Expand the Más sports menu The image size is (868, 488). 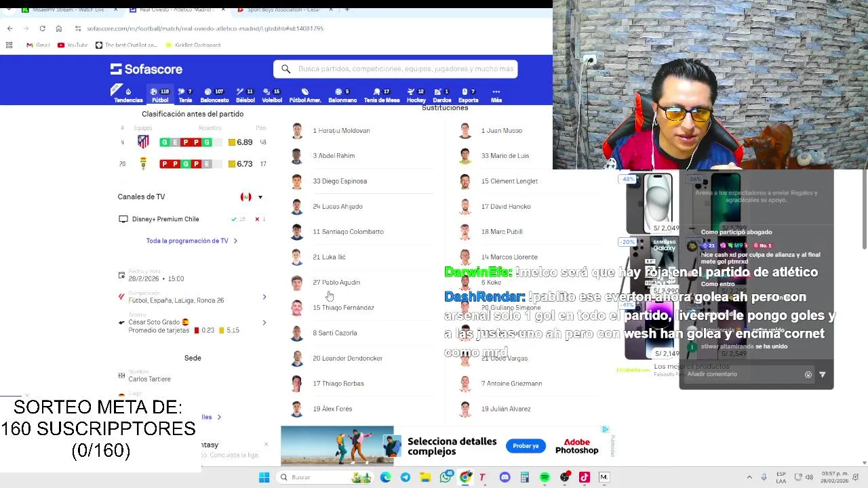click(x=496, y=95)
